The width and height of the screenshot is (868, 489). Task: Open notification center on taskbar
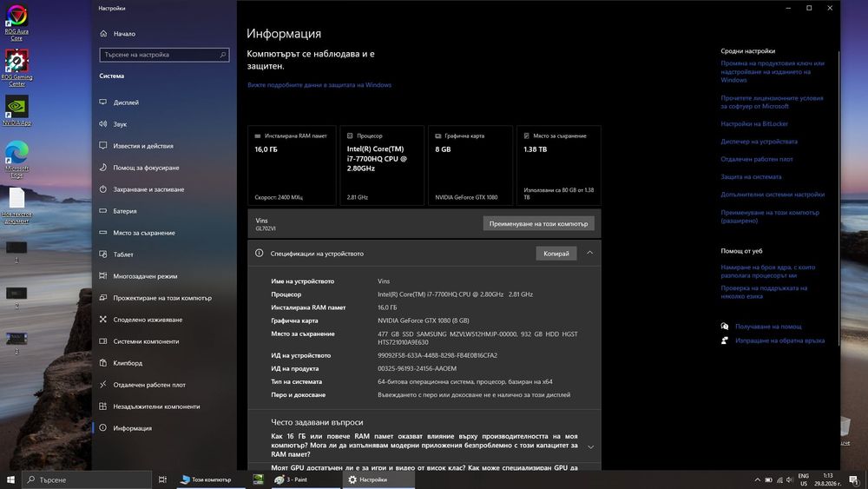pos(854,480)
